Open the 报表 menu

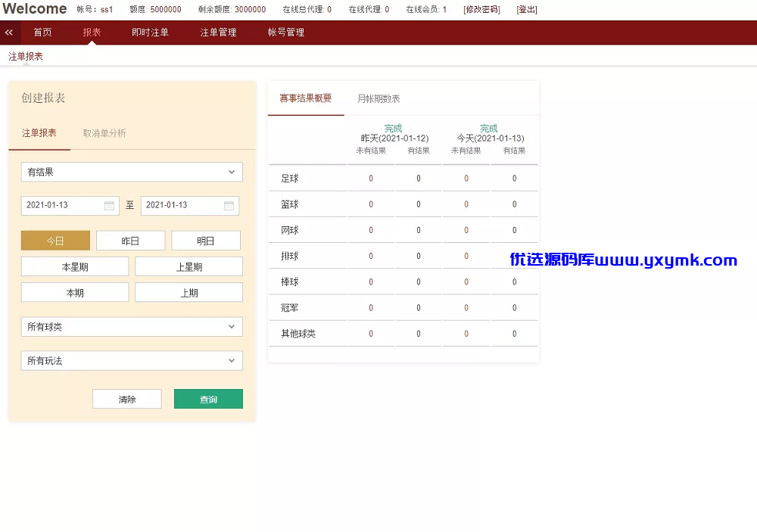[x=92, y=33]
